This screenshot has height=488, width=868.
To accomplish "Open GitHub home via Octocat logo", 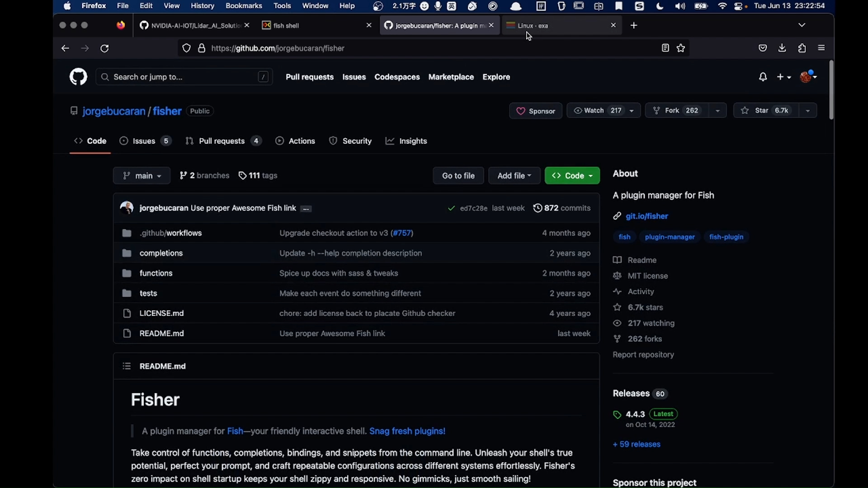I will pyautogui.click(x=78, y=77).
